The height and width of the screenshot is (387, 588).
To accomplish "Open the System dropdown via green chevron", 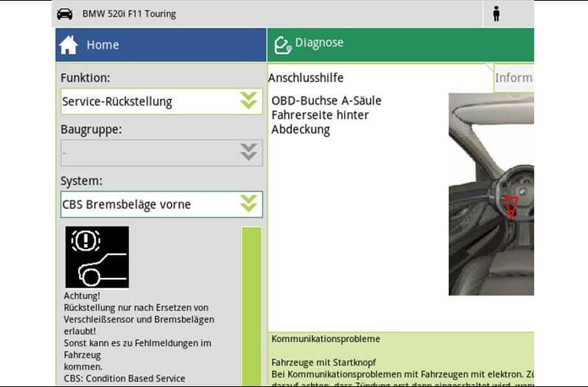I will click(x=250, y=204).
